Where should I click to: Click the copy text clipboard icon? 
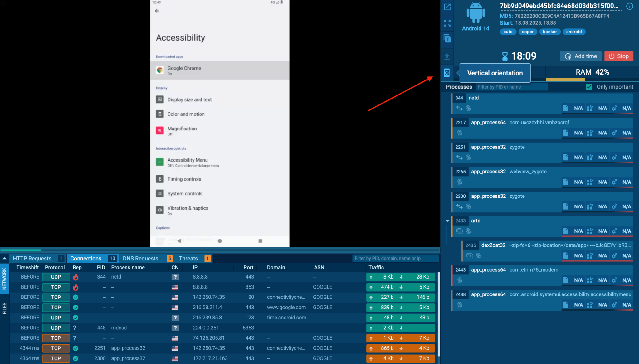tap(447, 39)
